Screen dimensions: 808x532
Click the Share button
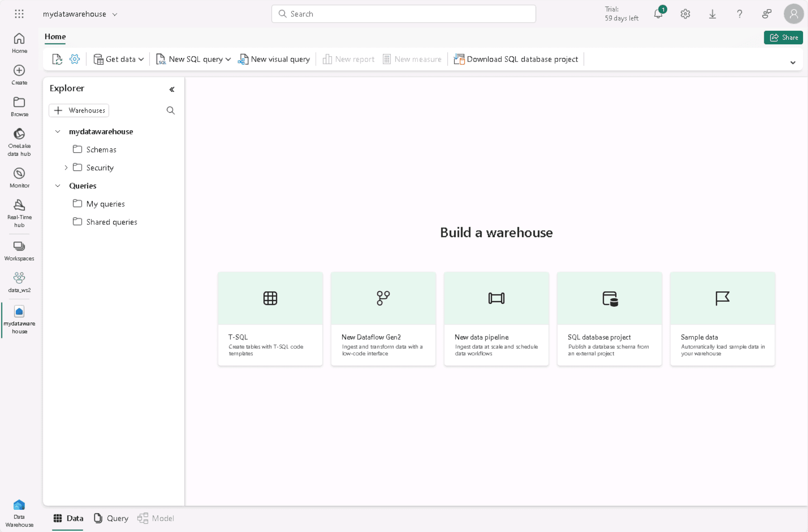click(783, 38)
